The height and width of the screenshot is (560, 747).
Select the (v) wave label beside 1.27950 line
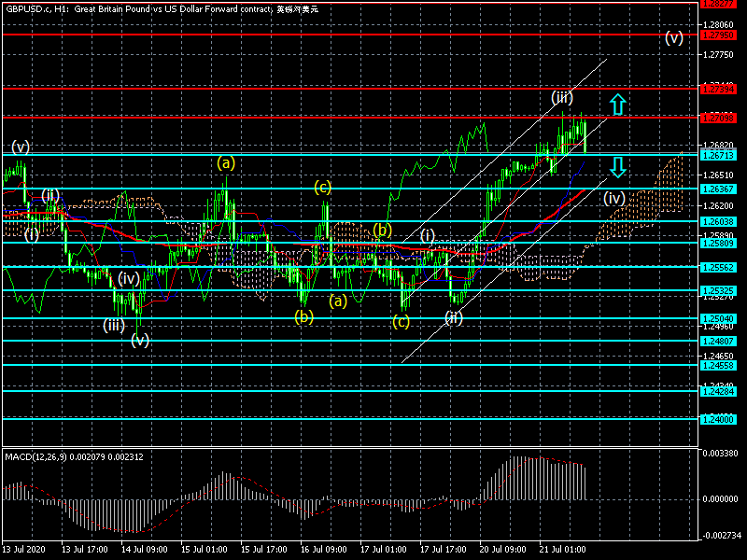[674, 38]
